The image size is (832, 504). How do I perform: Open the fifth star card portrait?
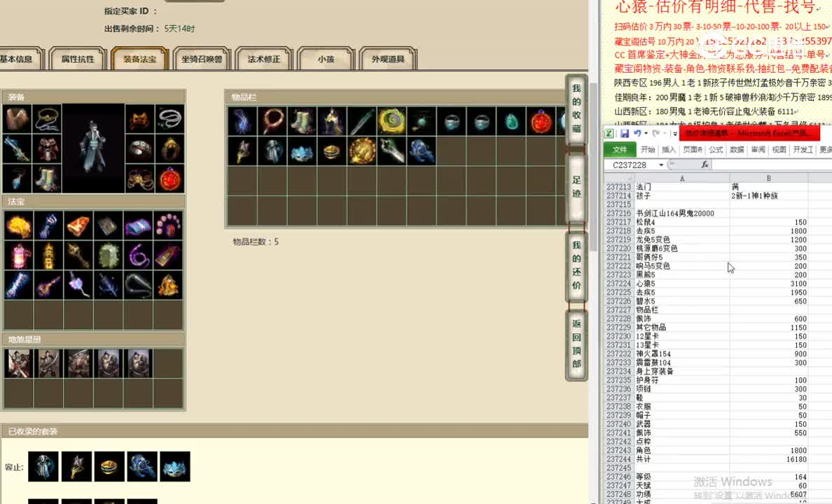pyautogui.click(x=138, y=363)
